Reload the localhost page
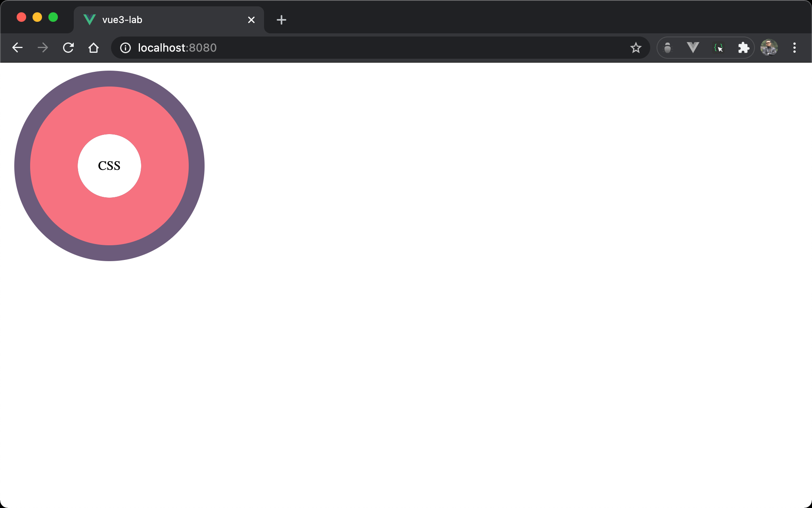Screen dimensions: 812x508 click(68, 48)
